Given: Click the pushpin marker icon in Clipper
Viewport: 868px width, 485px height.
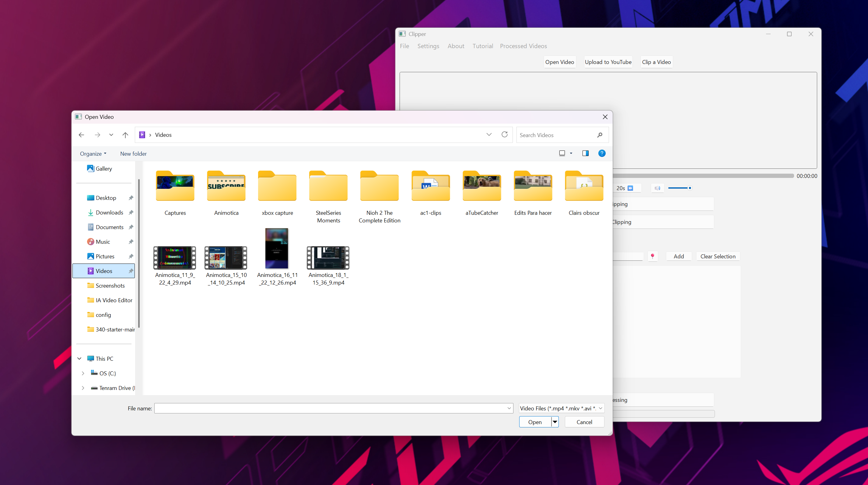Looking at the screenshot, I should (653, 256).
